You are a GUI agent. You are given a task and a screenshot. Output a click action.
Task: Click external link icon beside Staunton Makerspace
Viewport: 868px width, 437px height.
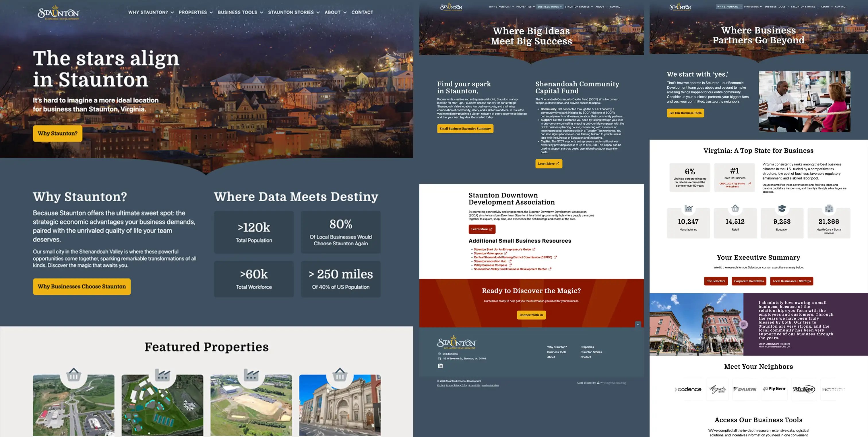click(506, 253)
